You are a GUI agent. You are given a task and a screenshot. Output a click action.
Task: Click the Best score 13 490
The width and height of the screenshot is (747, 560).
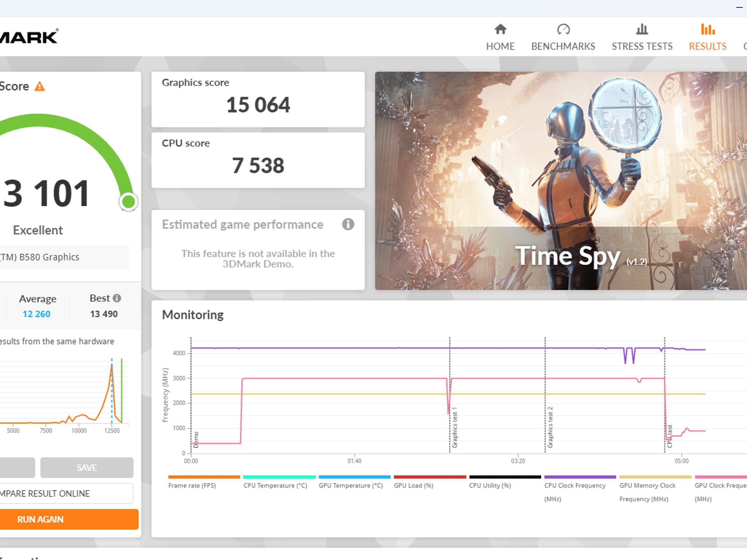pyautogui.click(x=104, y=314)
